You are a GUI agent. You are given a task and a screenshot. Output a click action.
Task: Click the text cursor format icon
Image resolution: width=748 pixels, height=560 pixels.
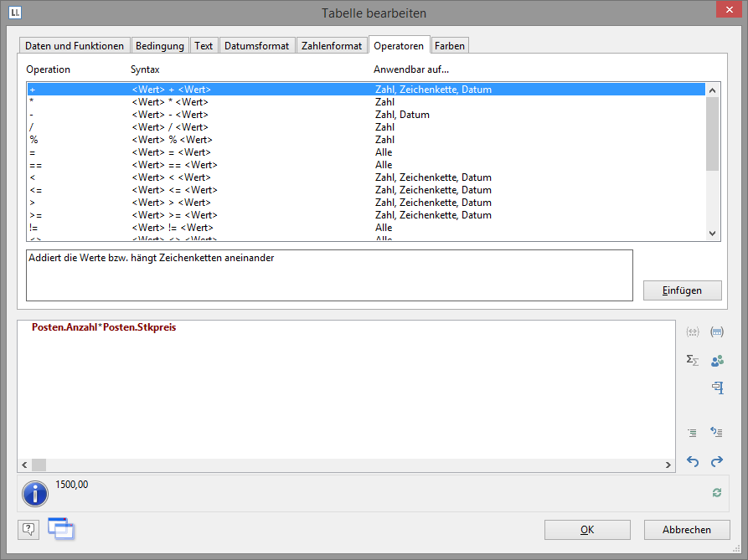717,388
